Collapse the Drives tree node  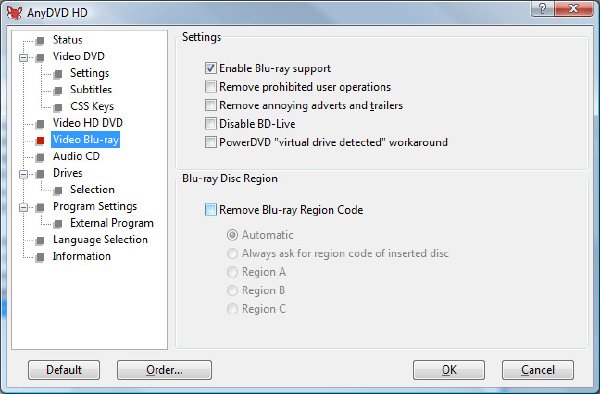coord(23,174)
